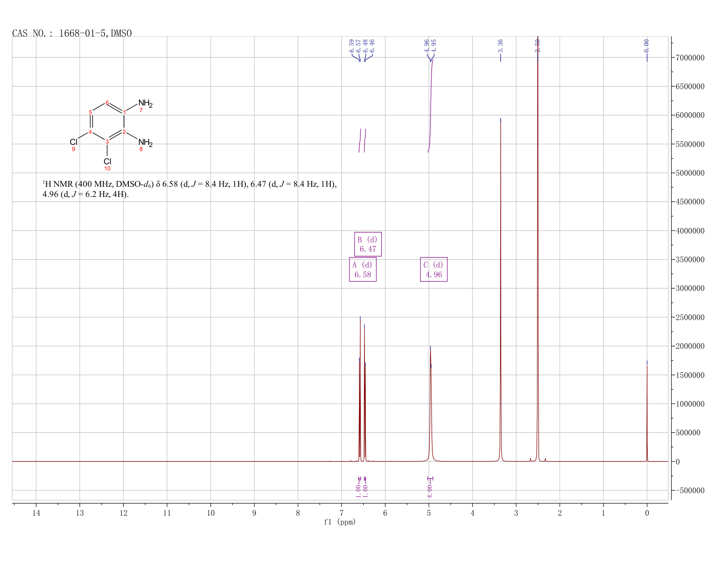
Task: Click the CAS NO. 1668-01-5 title text
Action: click(x=72, y=34)
